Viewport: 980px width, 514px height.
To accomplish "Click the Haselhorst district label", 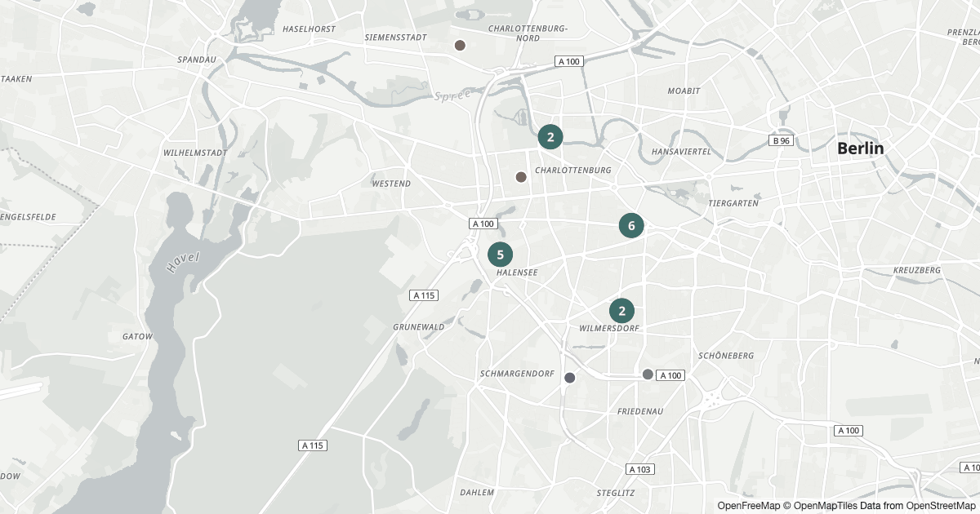I will [x=309, y=29].
